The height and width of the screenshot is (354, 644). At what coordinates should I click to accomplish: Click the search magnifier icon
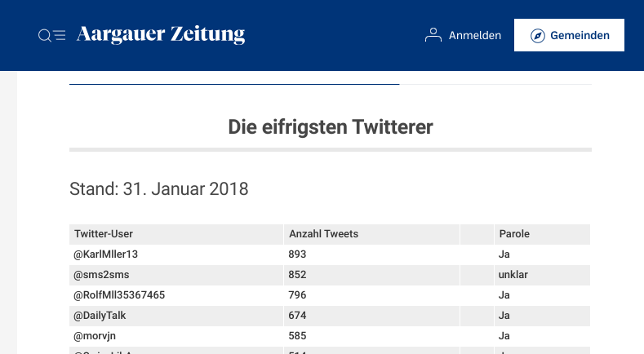coord(44,35)
